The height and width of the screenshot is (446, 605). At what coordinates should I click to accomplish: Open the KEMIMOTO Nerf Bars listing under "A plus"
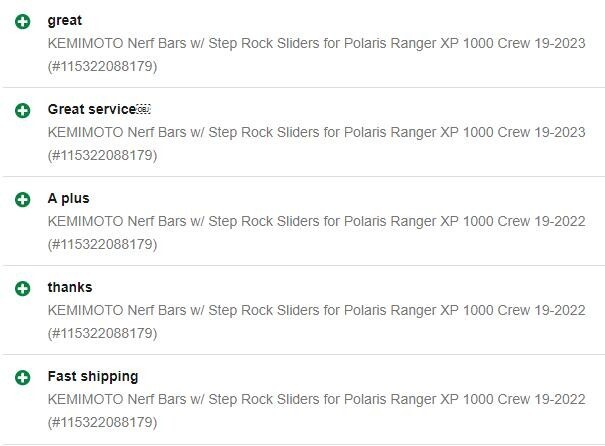tap(316, 221)
